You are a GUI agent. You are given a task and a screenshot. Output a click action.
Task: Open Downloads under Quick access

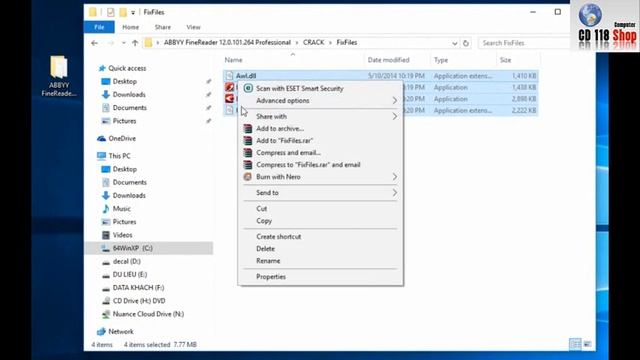coord(129,94)
